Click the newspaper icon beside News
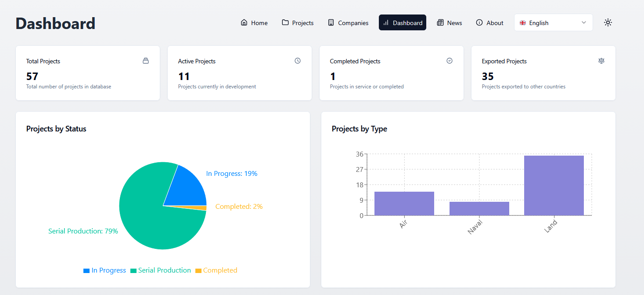Viewport: 644px width, 295px height. 440,22
